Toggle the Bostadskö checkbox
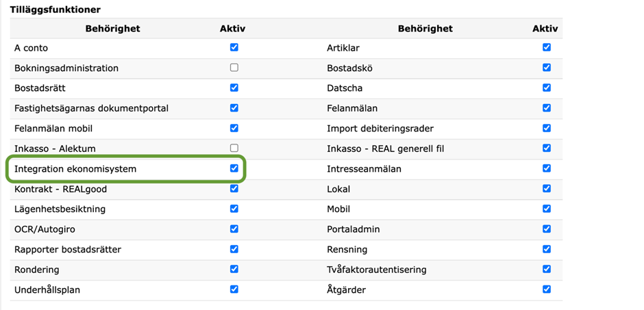Viewport: 644px width, 310px height. coord(547,68)
